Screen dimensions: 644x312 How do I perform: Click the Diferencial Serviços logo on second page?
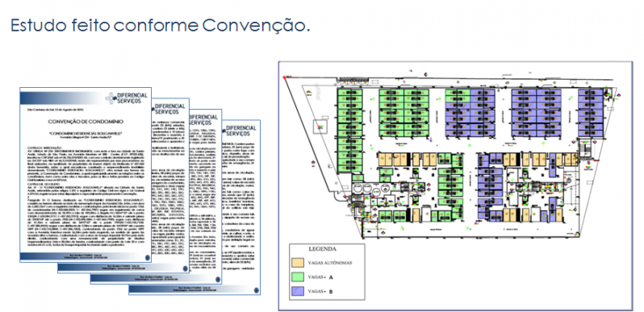click(169, 109)
